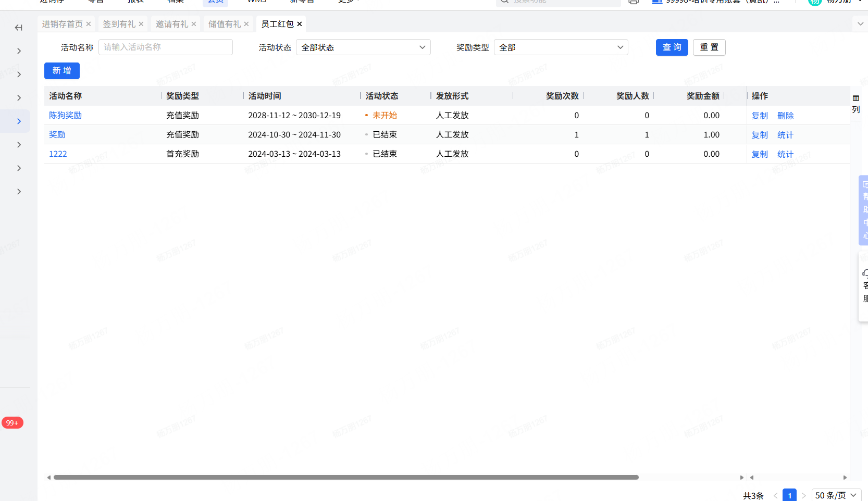
Task: Click the table's horizontal scrollbar thumb
Action: point(346,478)
